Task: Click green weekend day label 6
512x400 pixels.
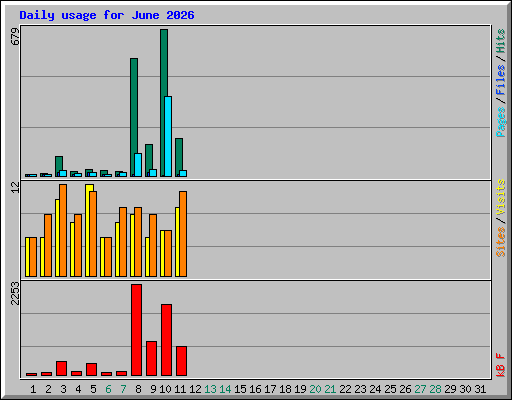Action: point(108,389)
